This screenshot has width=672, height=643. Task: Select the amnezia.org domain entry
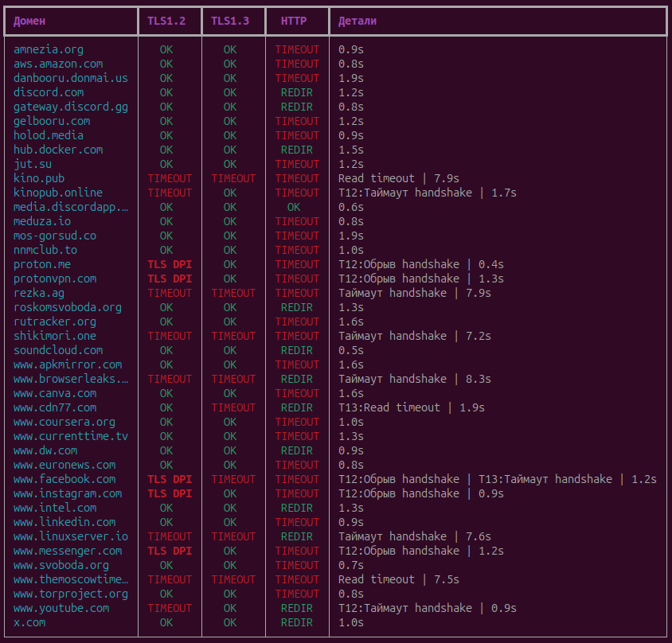point(49,49)
